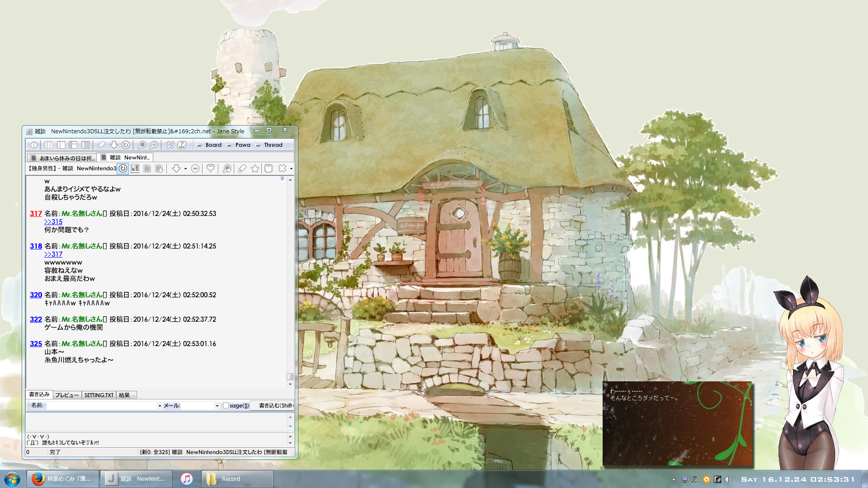Screen dimensions: 868x488
Task: Click into the 名前 name input field
Action: pos(102,406)
